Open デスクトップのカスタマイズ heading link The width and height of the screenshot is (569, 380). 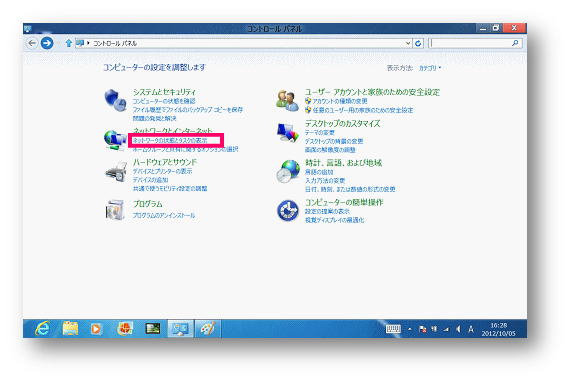click(342, 124)
